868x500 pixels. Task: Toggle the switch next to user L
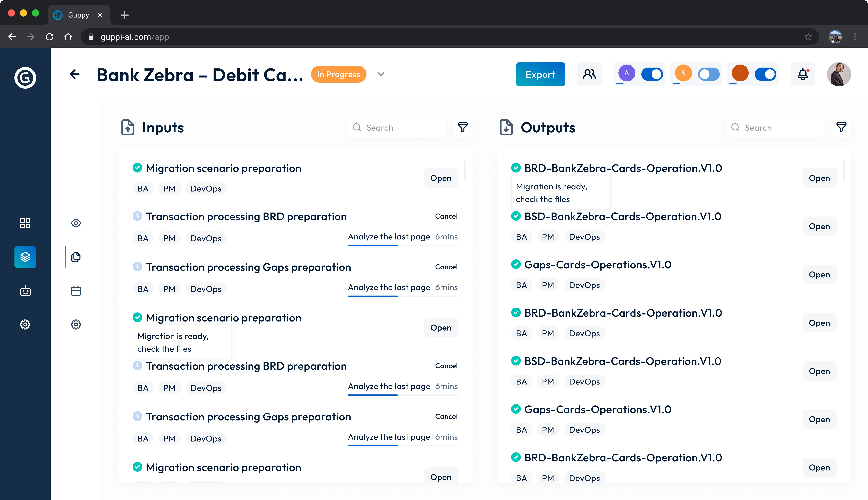765,74
